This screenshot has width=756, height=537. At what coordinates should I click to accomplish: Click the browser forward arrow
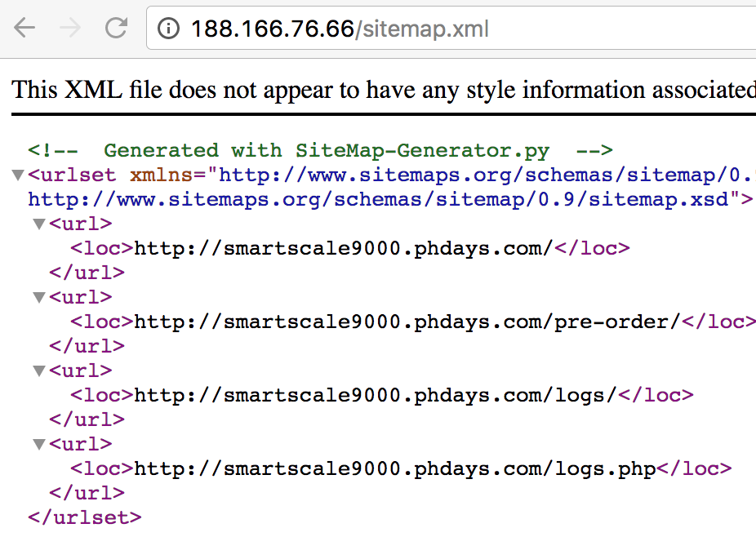(x=71, y=29)
